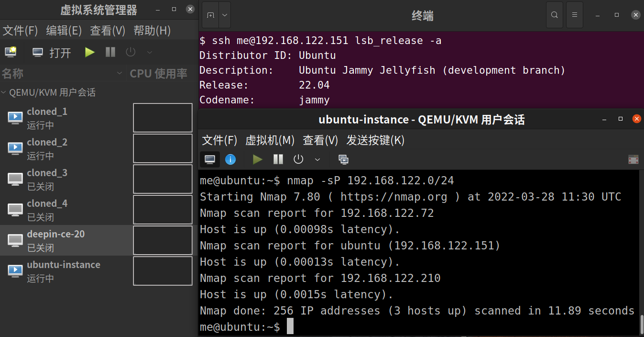Click the cloned_3 powered-off monitor icon

coord(15,179)
